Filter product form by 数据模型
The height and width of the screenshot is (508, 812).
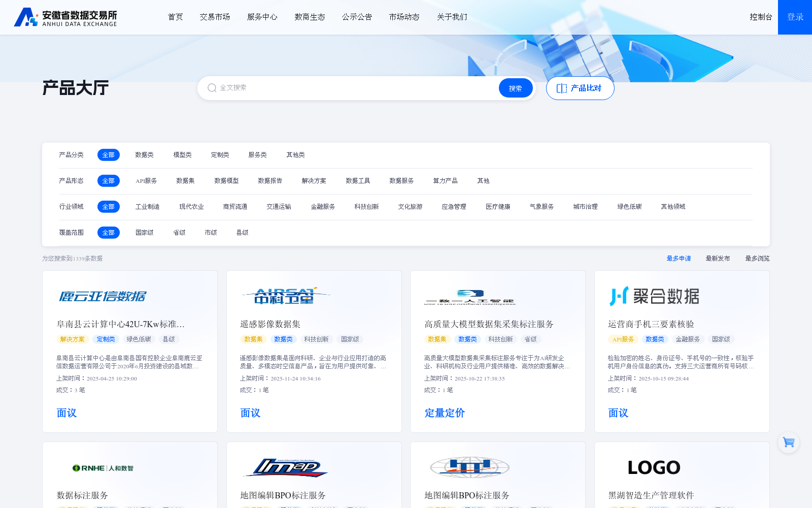226,181
